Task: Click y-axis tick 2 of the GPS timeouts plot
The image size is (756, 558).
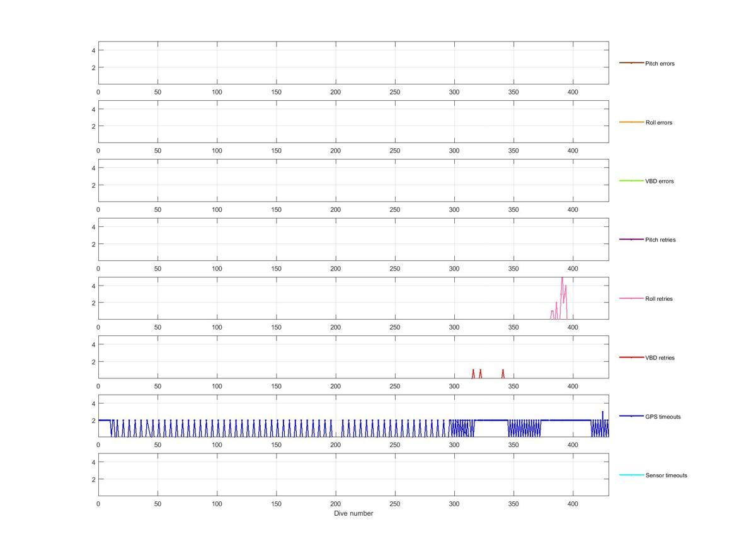Action: (x=93, y=421)
